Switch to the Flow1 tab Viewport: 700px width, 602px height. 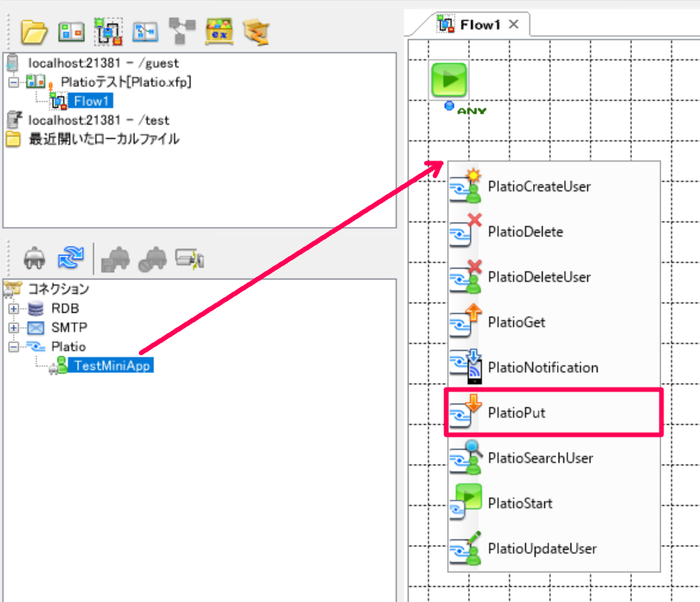tap(480, 25)
